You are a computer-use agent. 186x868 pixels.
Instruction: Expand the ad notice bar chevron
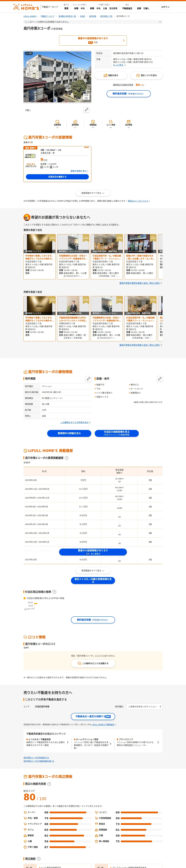pos(160,22)
